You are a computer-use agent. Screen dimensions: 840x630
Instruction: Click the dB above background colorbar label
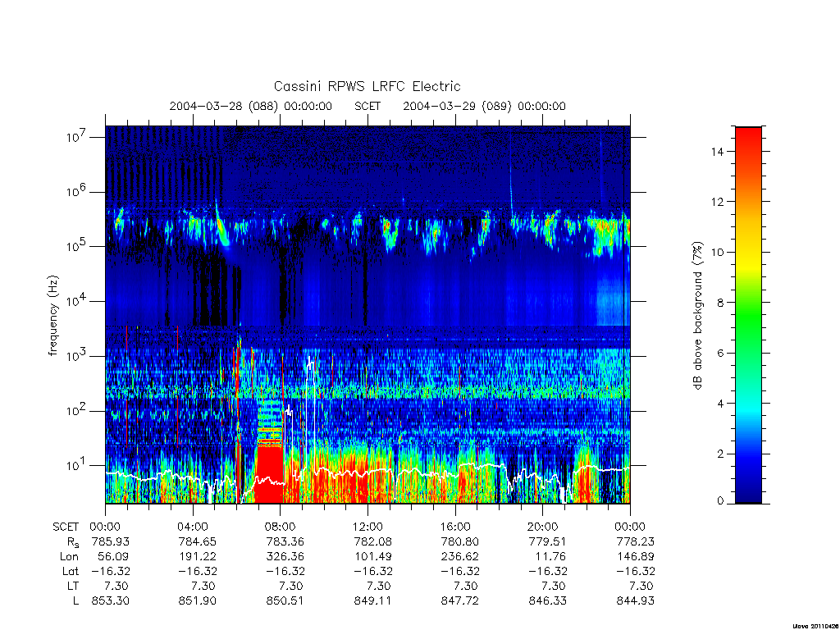click(697, 315)
